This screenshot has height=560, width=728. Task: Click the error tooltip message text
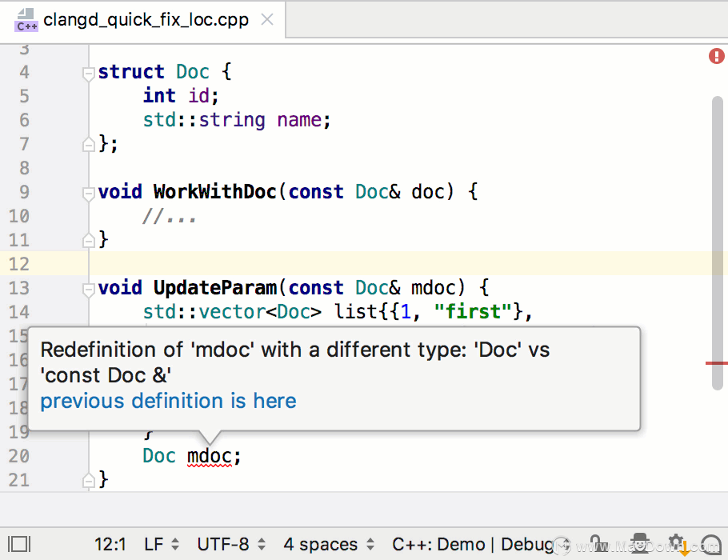point(295,362)
